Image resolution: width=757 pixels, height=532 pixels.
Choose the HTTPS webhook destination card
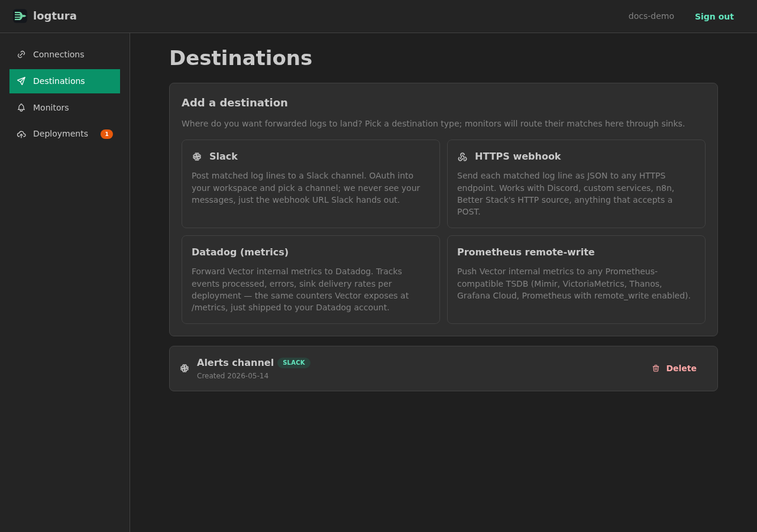click(576, 184)
